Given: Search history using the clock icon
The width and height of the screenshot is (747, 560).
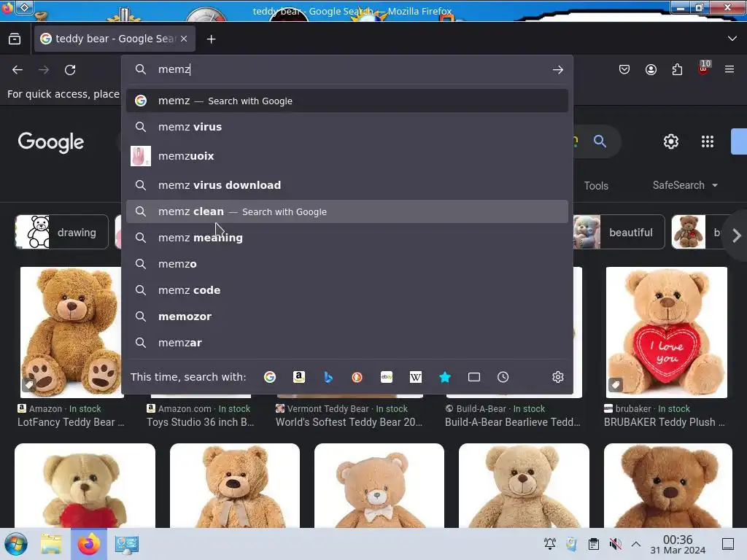Looking at the screenshot, I should [503, 377].
